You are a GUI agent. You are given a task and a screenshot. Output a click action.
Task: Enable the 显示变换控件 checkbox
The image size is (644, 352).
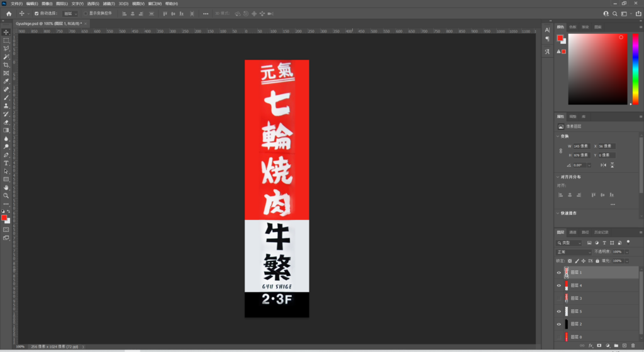click(x=86, y=14)
